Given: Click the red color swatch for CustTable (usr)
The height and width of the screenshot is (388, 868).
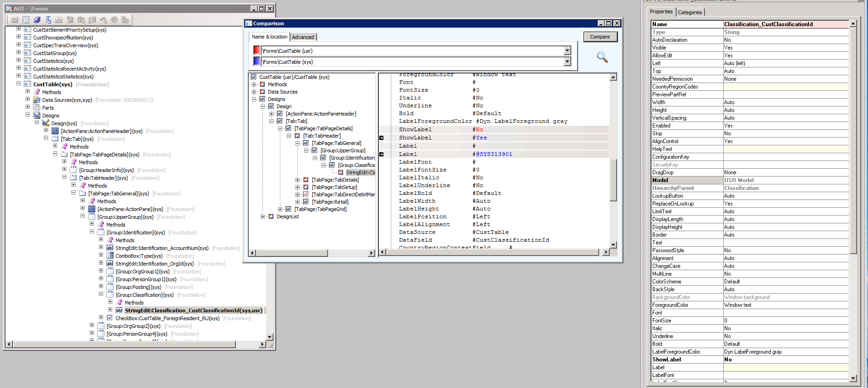Looking at the screenshot, I should coord(257,50).
